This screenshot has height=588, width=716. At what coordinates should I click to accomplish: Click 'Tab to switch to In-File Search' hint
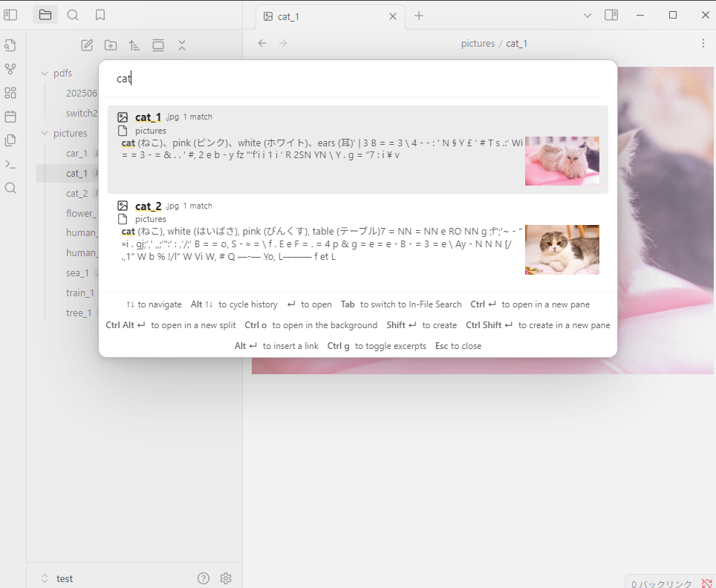click(x=401, y=304)
